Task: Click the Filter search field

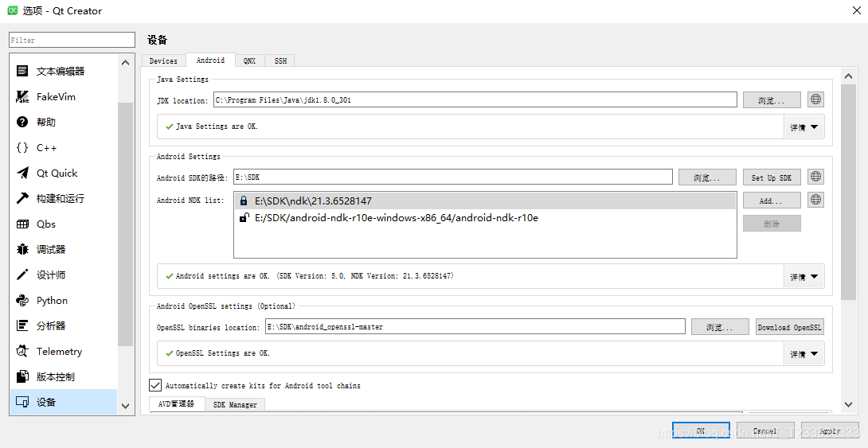Action: point(72,40)
